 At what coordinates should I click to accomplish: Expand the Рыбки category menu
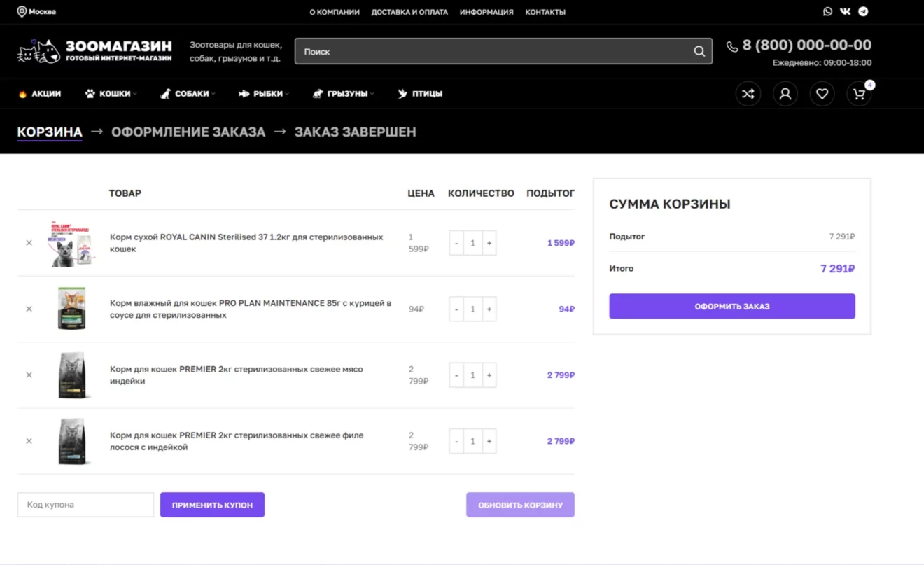click(264, 94)
